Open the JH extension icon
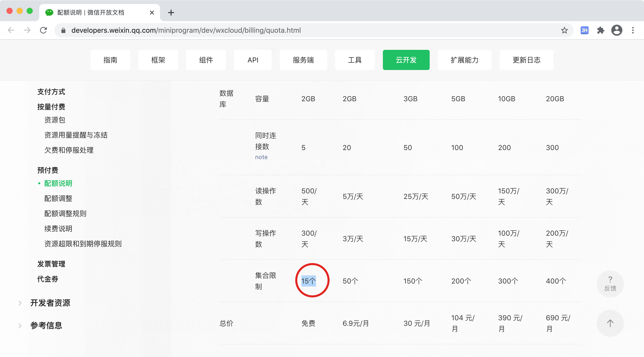 coord(584,30)
